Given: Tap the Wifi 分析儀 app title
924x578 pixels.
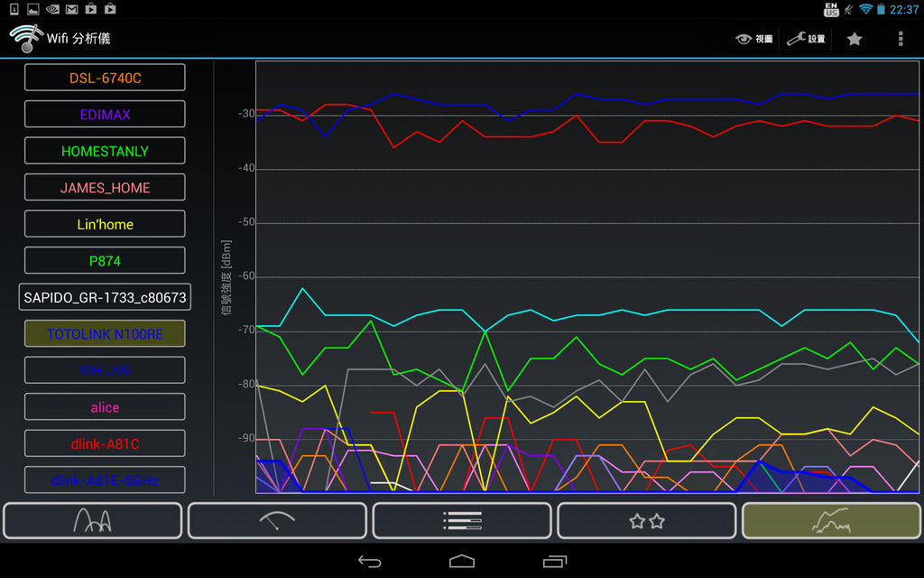Looking at the screenshot, I should [x=79, y=38].
